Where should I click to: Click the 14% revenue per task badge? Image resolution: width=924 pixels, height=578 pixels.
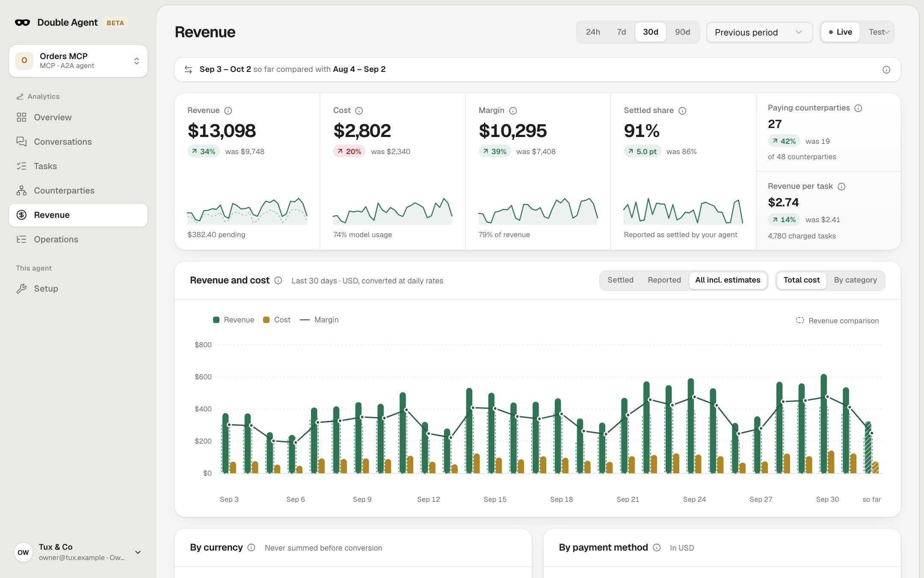tap(784, 220)
